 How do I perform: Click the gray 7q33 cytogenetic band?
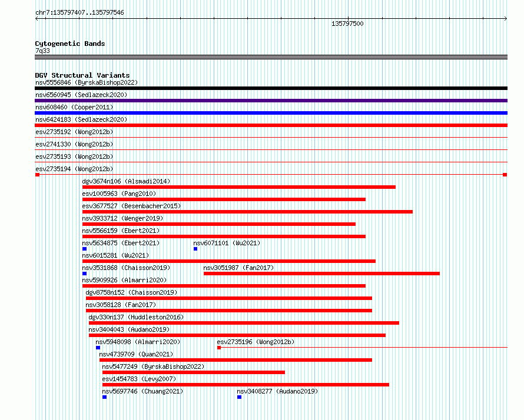(271, 57)
